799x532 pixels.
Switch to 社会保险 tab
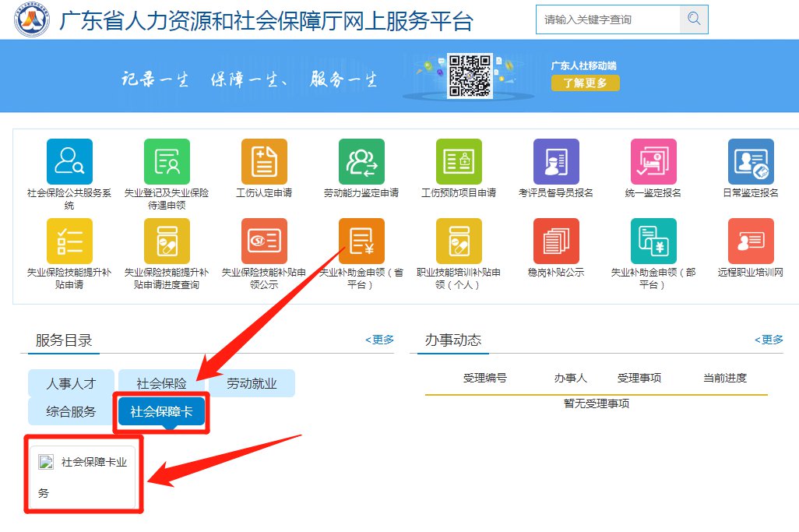[161, 383]
